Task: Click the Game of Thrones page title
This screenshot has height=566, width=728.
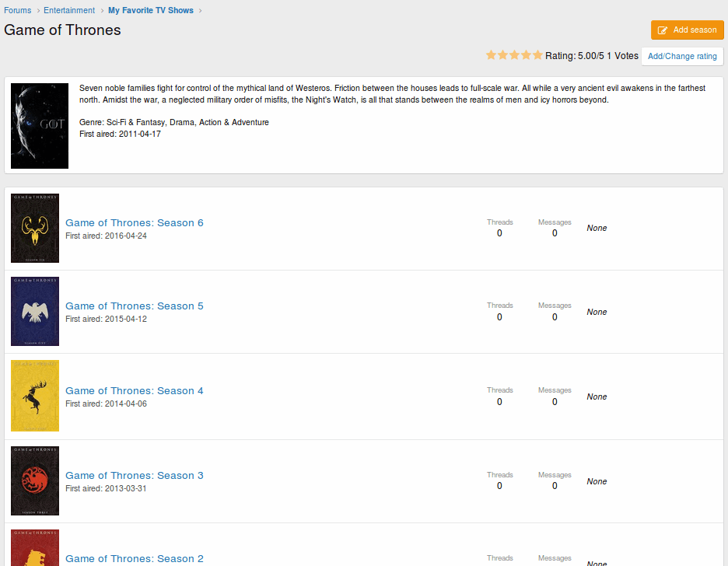Action: [x=62, y=30]
